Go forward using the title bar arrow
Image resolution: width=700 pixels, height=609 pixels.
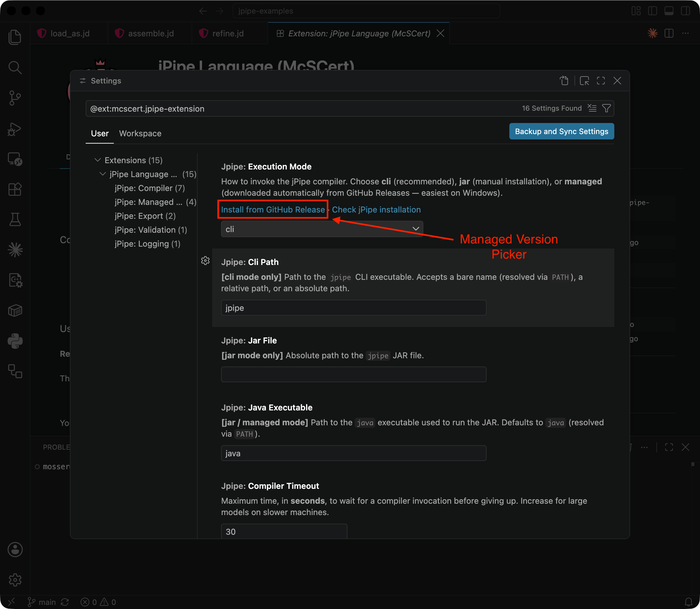[219, 11]
